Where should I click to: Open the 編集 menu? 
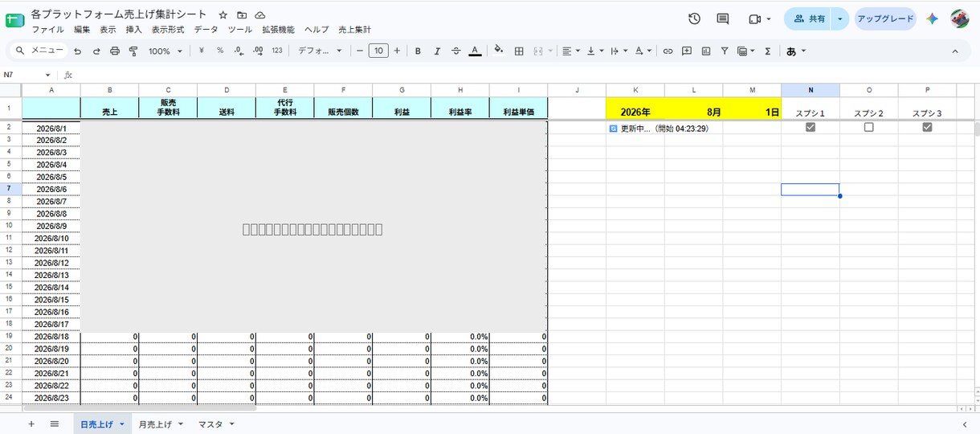(x=82, y=30)
